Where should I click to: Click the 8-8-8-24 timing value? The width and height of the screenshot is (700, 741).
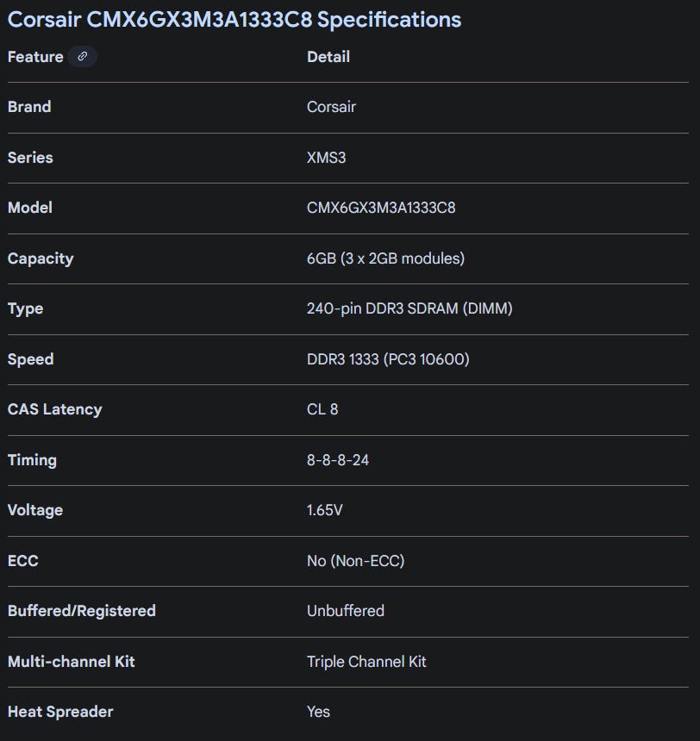tap(338, 460)
